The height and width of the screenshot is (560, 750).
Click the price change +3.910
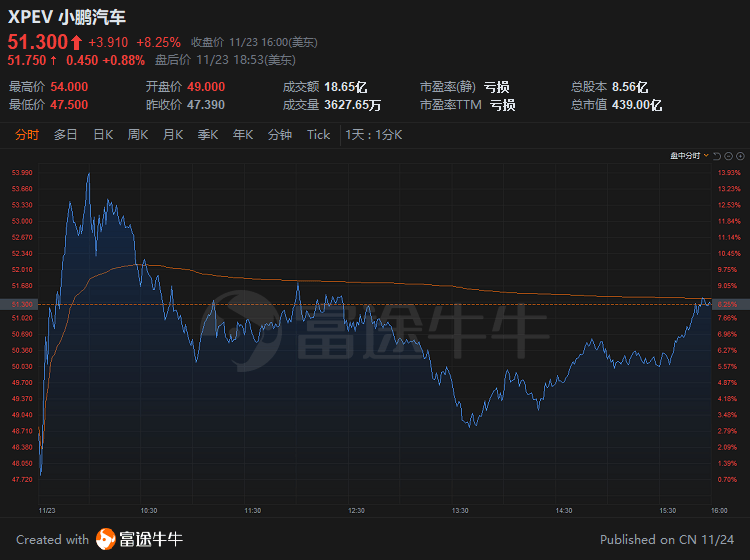[x=108, y=43]
